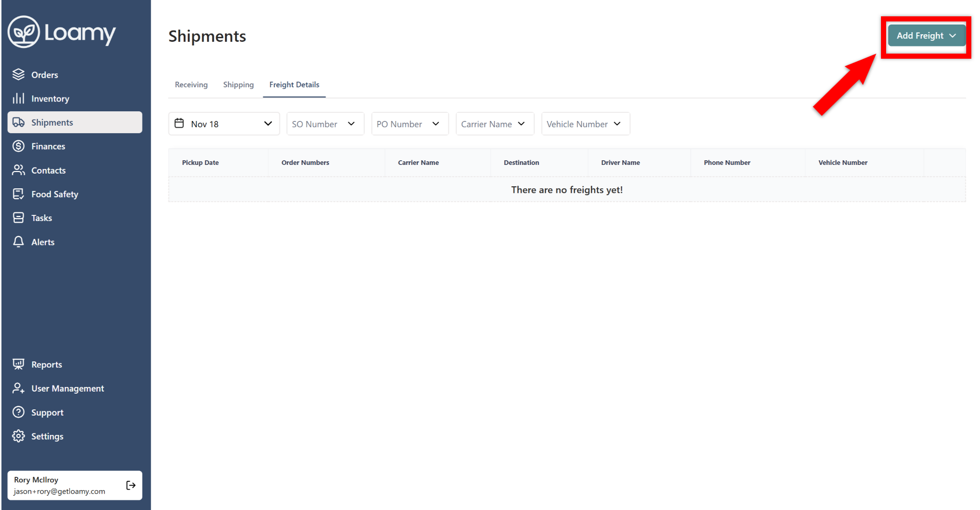Click the Inventory bar chart icon

[18, 99]
